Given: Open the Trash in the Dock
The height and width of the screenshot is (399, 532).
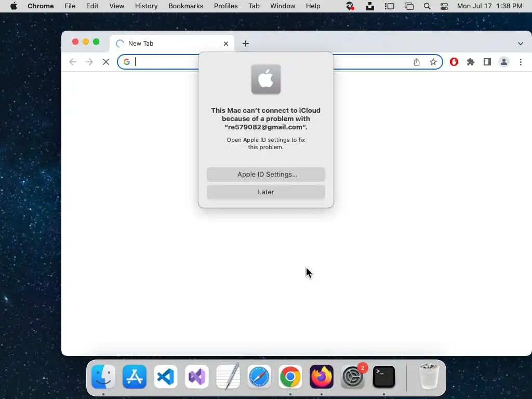Looking at the screenshot, I should point(429,376).
